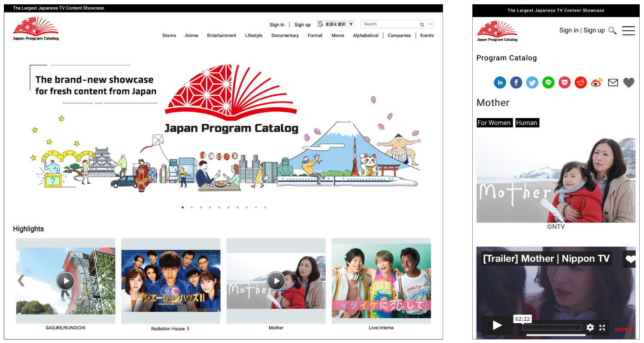
Task: Open the Alphabetical listing
Action: pos(366,36)
